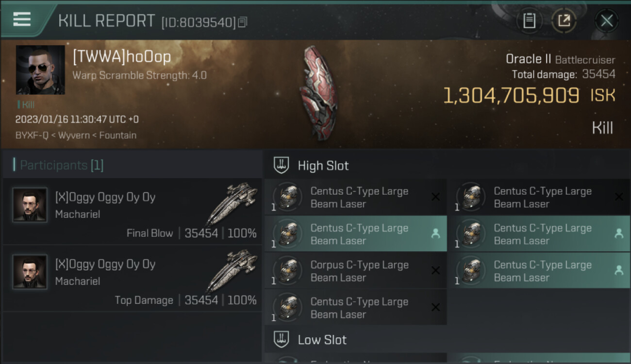Click the [TWWA]hoOop pilot name
The height and width of the screenshot is (364, 631).
coord(122,57)
